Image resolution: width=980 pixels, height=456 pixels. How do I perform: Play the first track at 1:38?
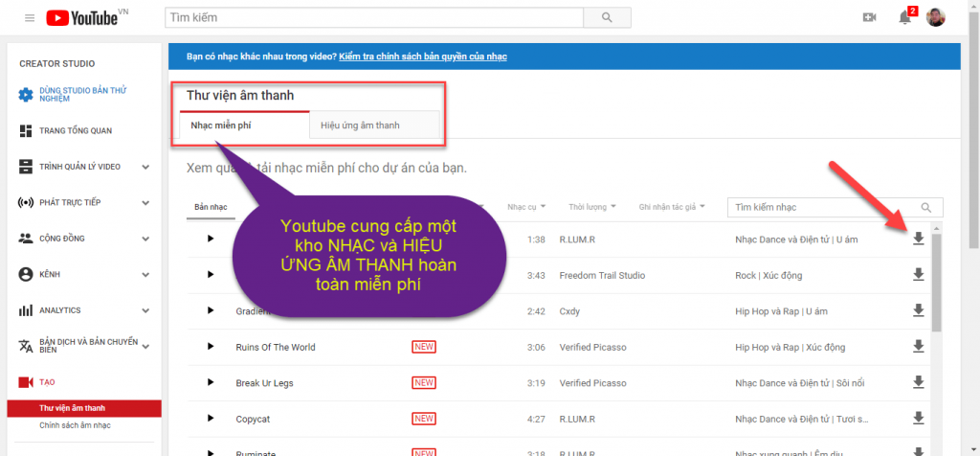(x=211, y=239)
